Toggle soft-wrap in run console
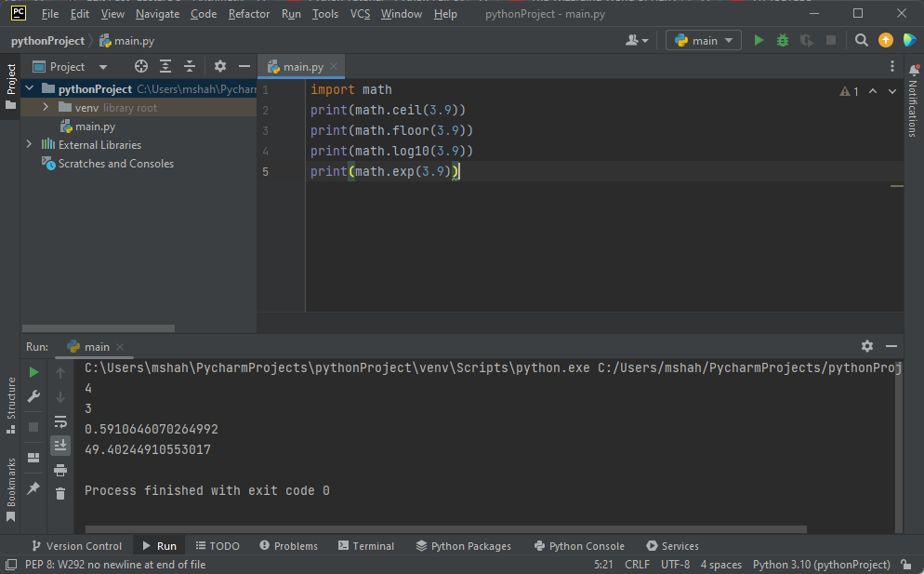 (x=60, y=421)
